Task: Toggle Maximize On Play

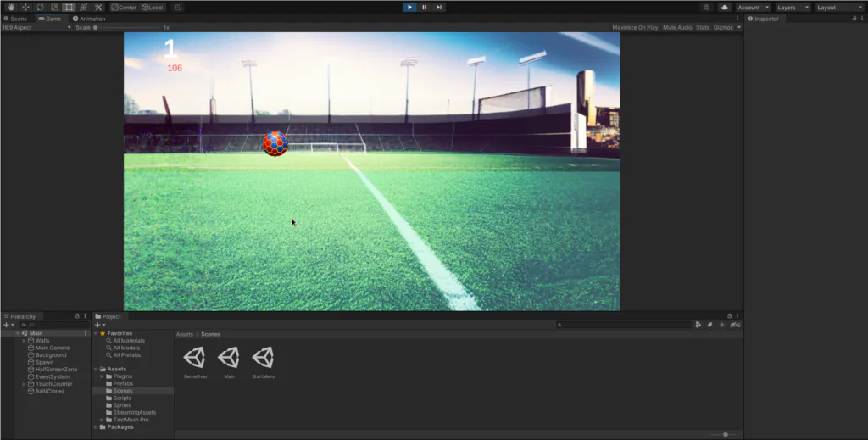Action: pyautogui.click(x=635, y=27)
